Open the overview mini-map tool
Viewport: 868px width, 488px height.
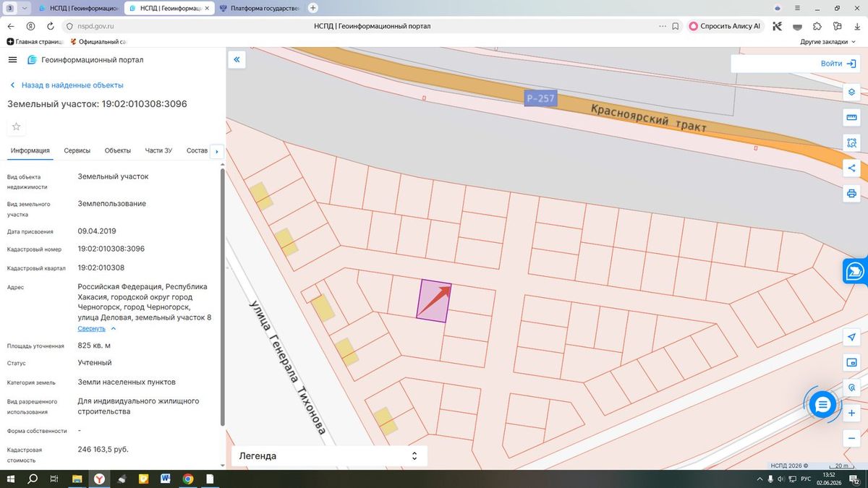tap(851, 363)
